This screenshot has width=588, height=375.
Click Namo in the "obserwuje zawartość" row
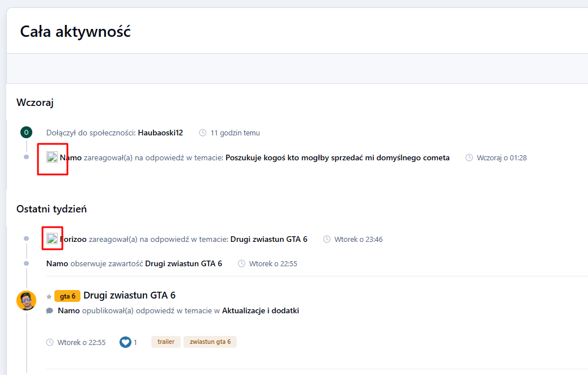click(x=57, y=264)
